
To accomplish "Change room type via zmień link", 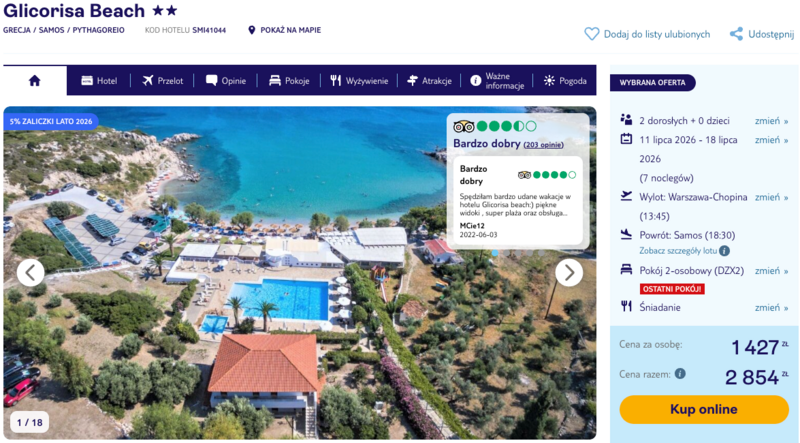I will [x=771, y=270].
